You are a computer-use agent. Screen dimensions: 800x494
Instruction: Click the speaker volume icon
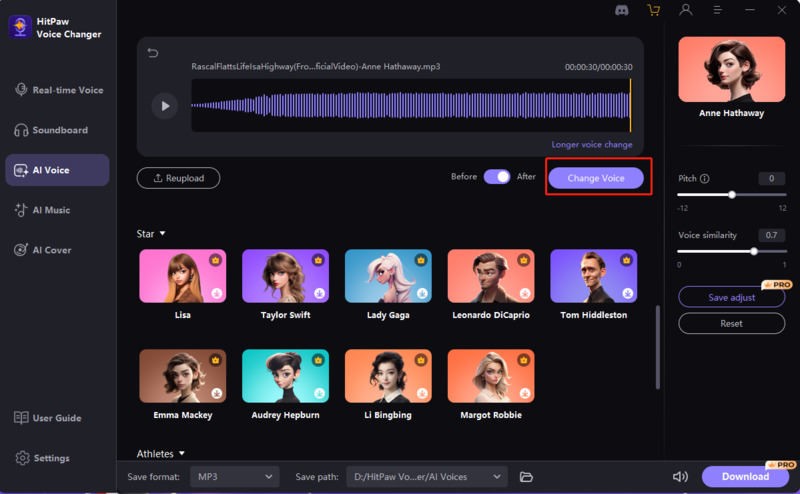coord(681,477)
